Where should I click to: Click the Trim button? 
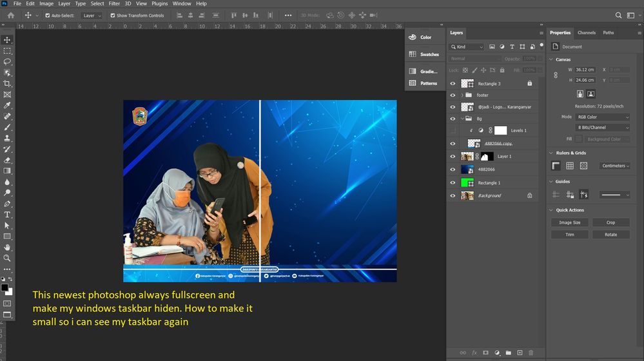pos(570,235)
